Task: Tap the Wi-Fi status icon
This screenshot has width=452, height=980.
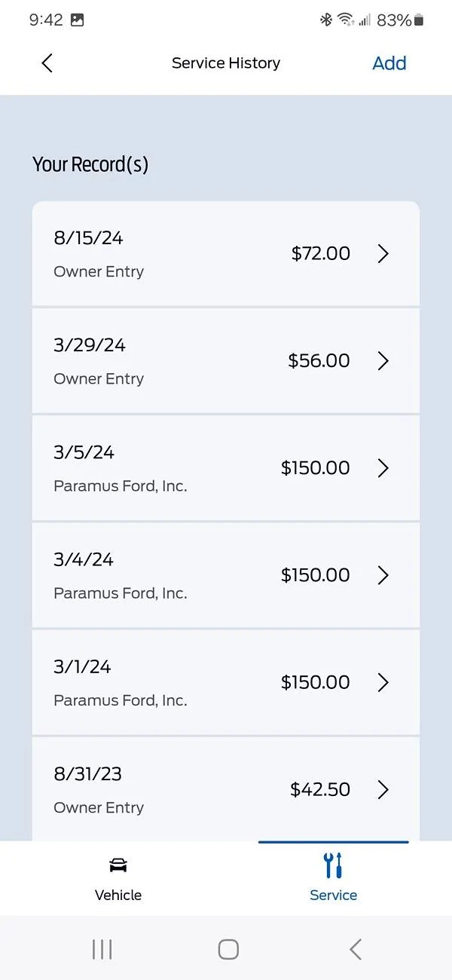Action: [x=347, y=20]
